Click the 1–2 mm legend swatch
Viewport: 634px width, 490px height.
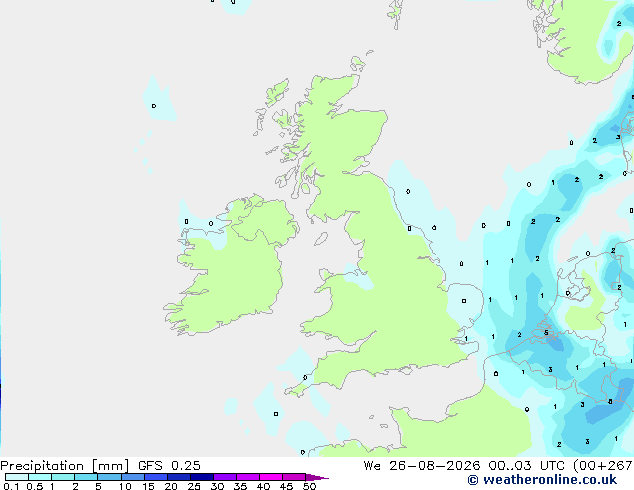[x=63, y=477]
